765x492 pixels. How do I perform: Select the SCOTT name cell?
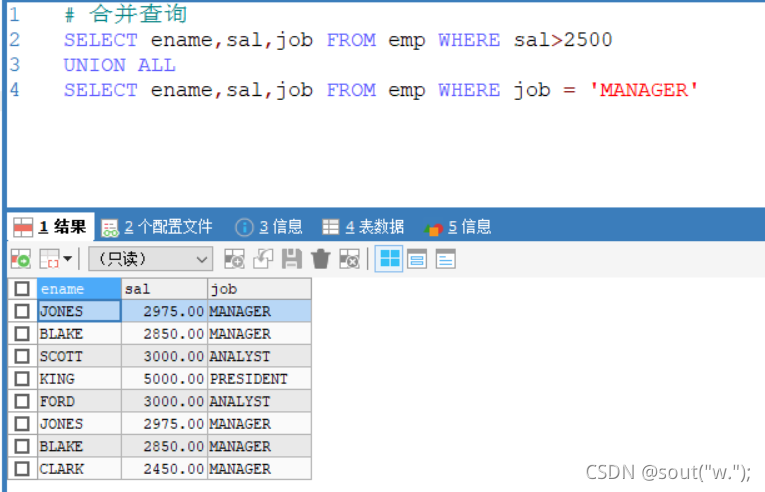79,356
